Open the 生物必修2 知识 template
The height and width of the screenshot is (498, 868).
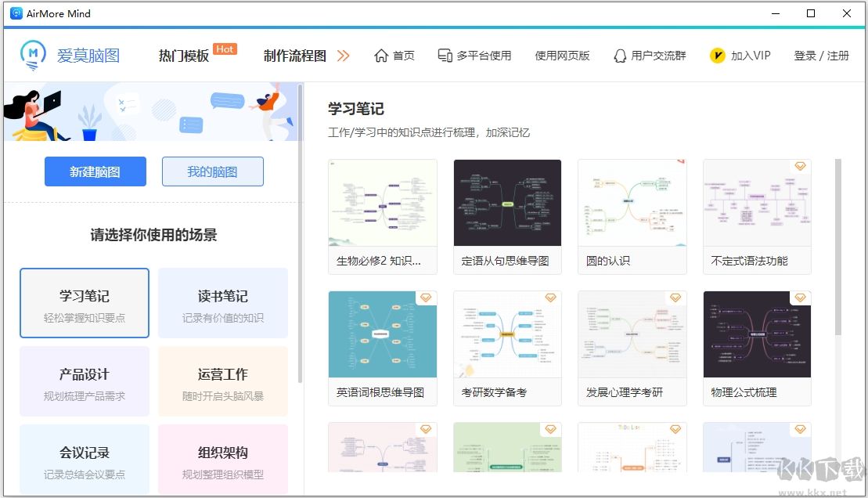(x=383, y=217)
